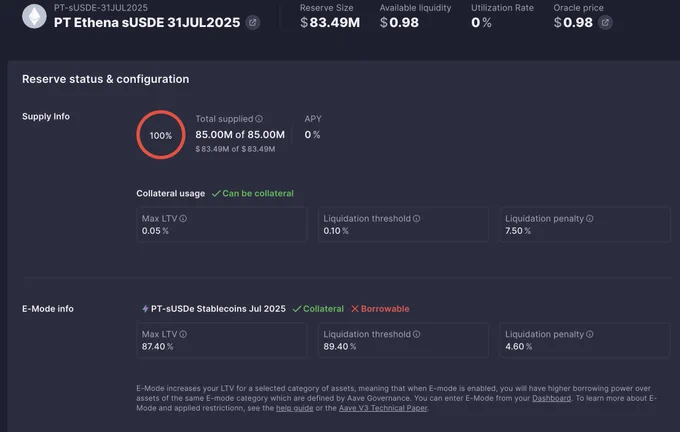Select the Liquidation penalty 4.60% card
The height and width of the screenshot is (432, 680).
pyautogui.click(x=585, y=340)
